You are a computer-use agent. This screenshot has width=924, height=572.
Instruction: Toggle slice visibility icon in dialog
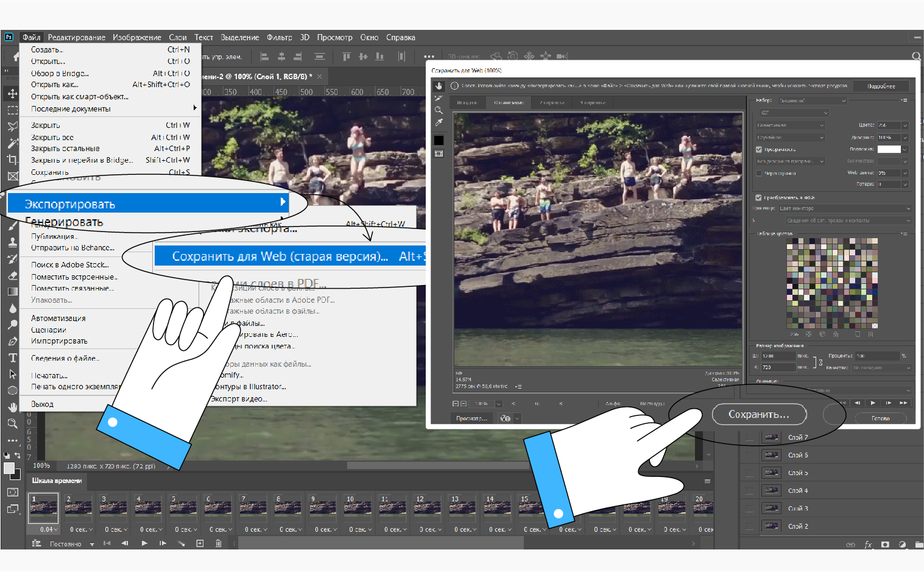[x=439, y=154]
